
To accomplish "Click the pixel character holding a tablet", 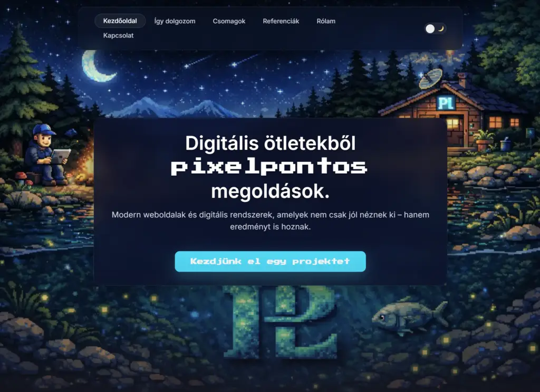I will click(47, 155).
